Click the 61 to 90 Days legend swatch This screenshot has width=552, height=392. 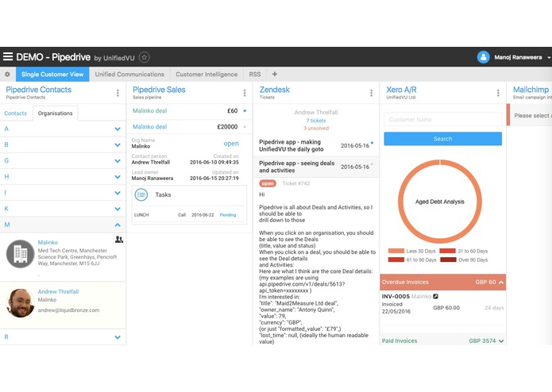(x=396, y=259)
